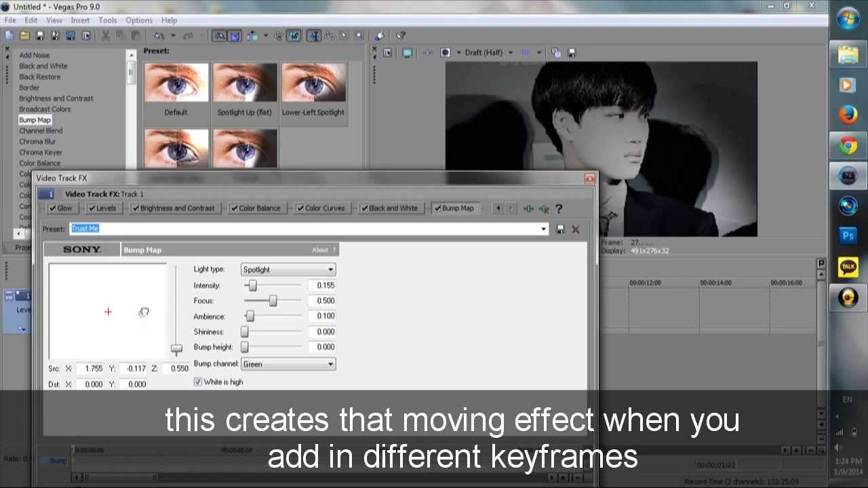Viewport: 868px width, 488px height.
Task: Toggle Auto Ripple toolbar icon
Action: 252,36
